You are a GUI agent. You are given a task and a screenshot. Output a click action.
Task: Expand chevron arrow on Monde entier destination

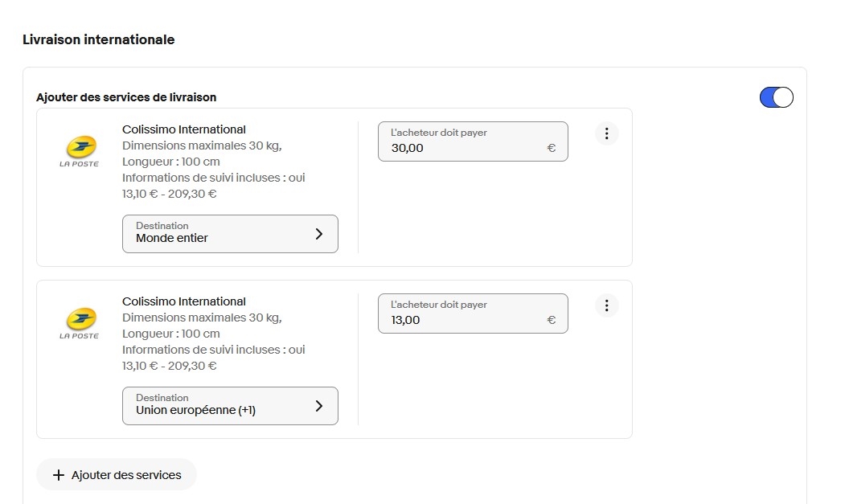(x=318, y=234)
